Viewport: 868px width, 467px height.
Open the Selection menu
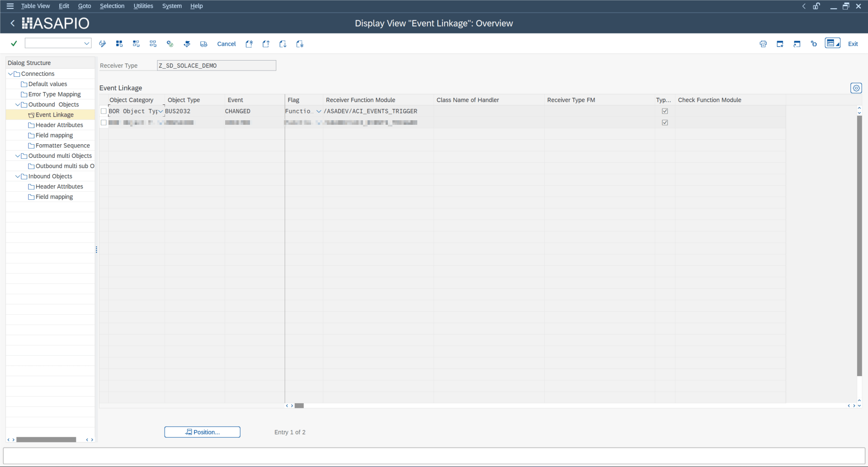tap(112, 6)
